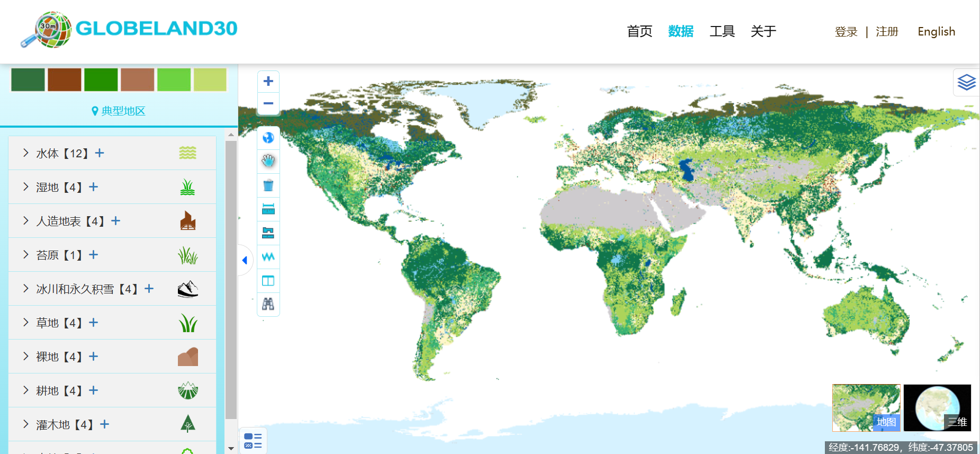Expand the 水体 category chevron

pos(26,153)
